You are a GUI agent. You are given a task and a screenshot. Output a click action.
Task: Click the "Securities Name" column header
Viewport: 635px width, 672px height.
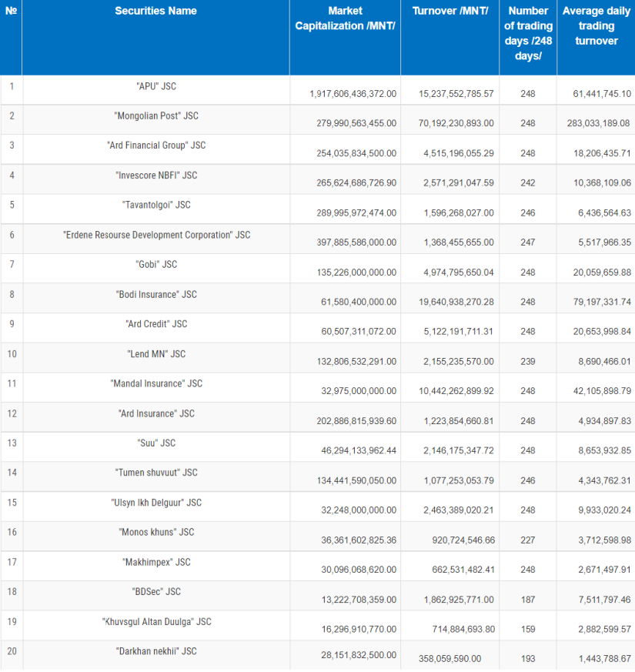coord(155,11)
